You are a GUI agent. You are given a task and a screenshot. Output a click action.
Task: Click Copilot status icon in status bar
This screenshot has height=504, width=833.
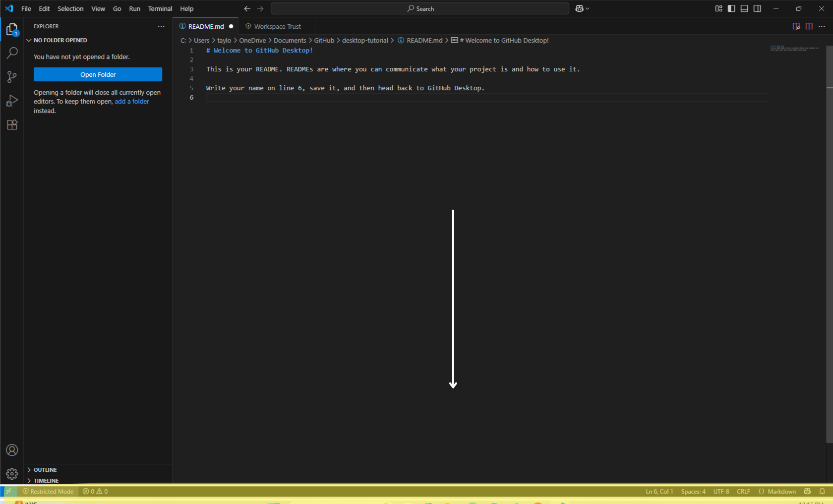tap(807, 491)
